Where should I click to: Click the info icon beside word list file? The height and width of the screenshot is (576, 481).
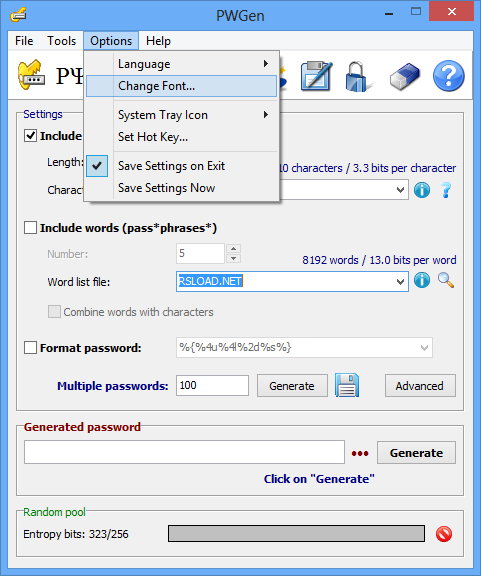point(422,281)
